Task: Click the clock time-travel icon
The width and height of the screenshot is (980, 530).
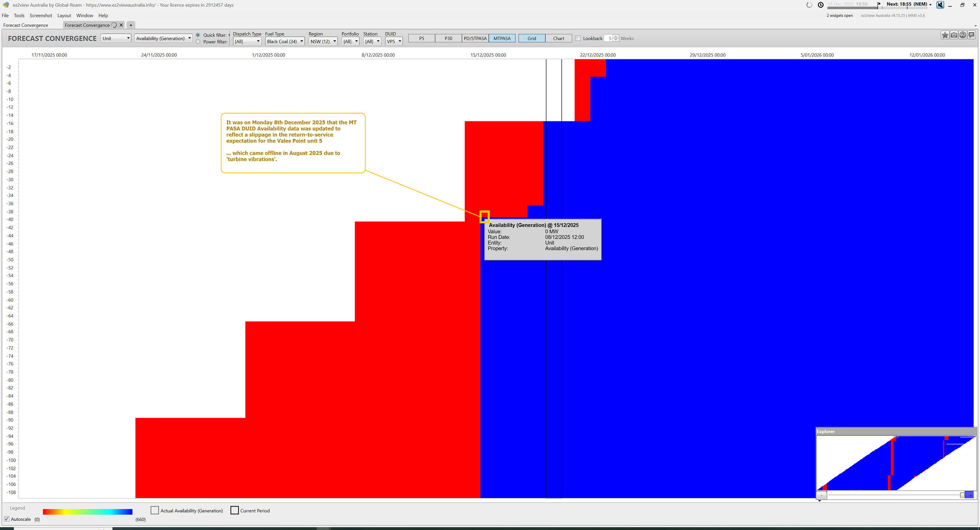Action: click(x=820, y=5)
